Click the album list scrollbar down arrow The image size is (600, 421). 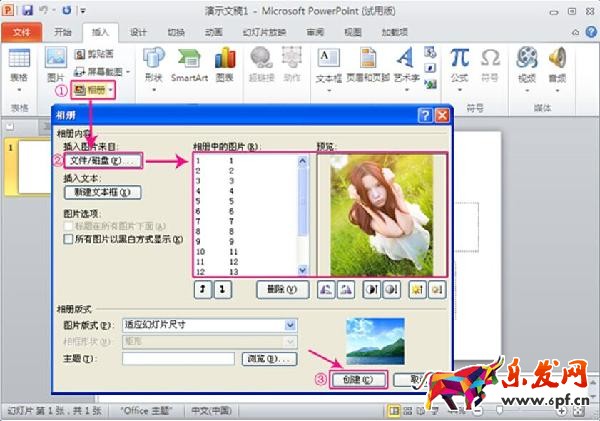click(x=302, y=270)
